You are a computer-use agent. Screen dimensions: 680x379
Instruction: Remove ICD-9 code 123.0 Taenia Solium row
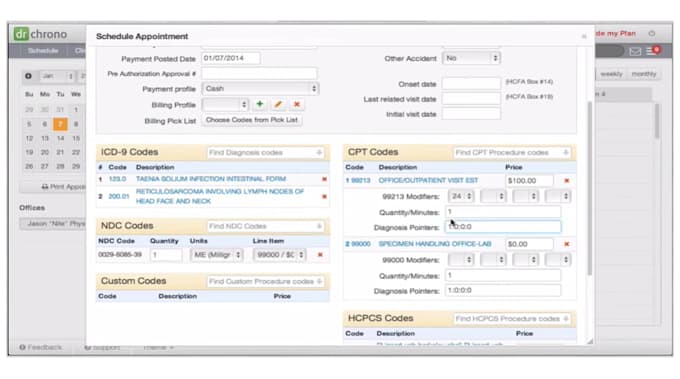pos(324,179)
